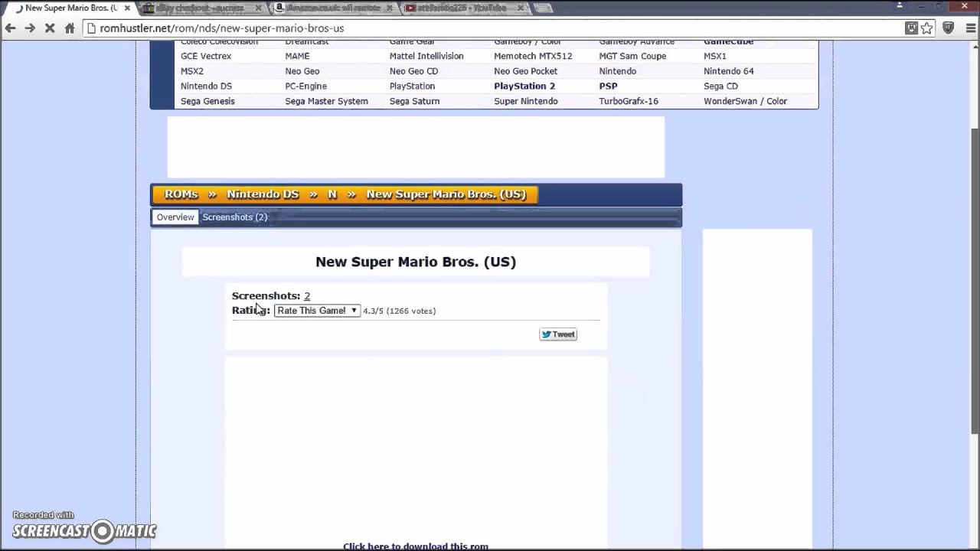The height and width of the screenshot is (551, 980).
Task: Switch to the Amazon.co.uk tab
Action: (333, 8)
